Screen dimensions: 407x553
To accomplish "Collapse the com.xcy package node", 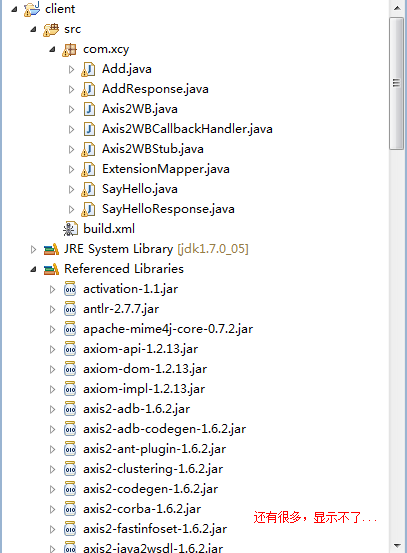I will 52,49.
